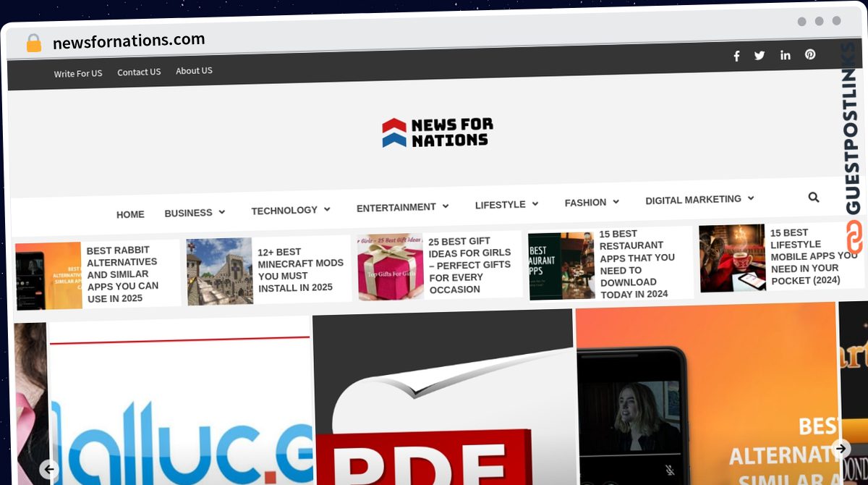Open the Write For US link
868x485 pixels.
(x=78, y=74)
